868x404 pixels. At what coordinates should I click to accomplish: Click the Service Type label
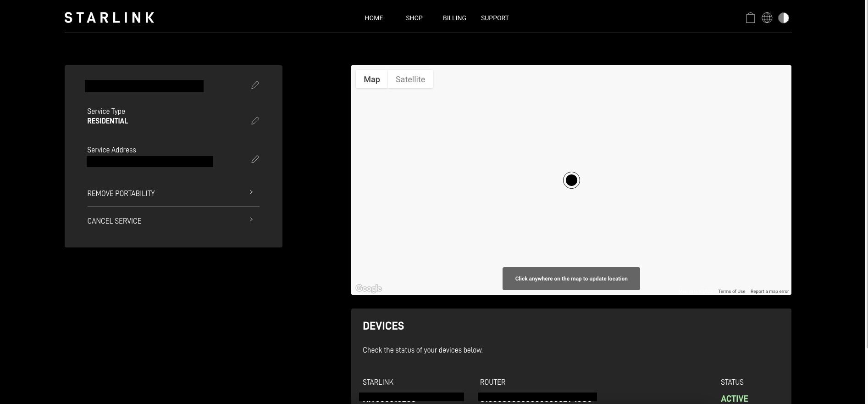(x=106, y=112)
